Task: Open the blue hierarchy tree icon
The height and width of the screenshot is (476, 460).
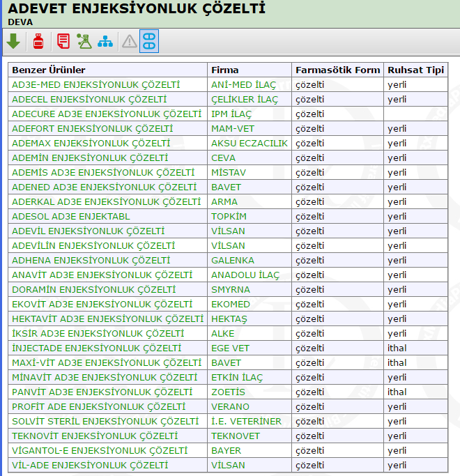Action: 105,42
